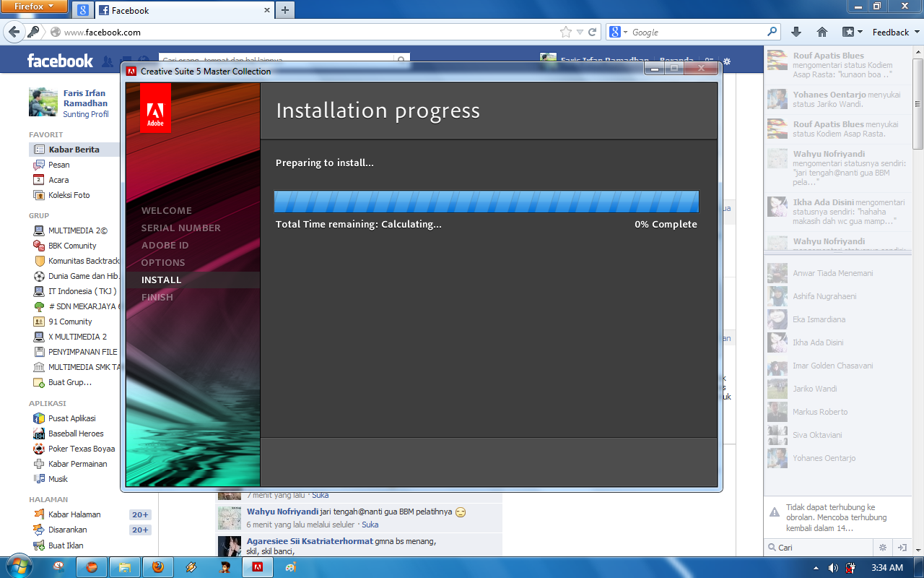
Task: Open Baseball Heroes app icon
Action: pyautogui.click(x=39, y=433)
